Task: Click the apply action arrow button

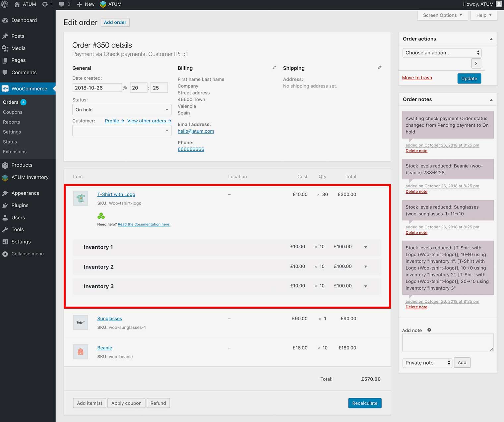Action: pyautogui.click(x=476, y=63)
